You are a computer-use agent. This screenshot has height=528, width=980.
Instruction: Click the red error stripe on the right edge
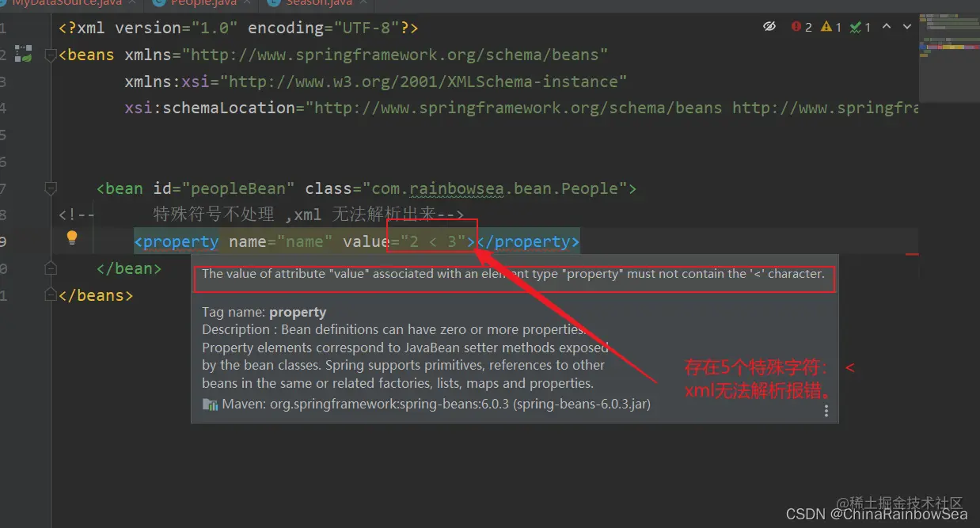click(912, 254)
